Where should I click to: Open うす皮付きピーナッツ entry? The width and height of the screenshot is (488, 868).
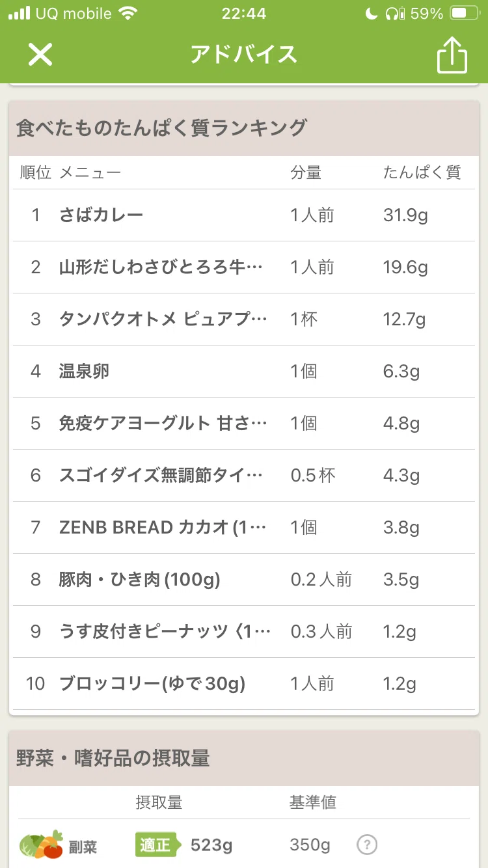(x=242, y=632)
